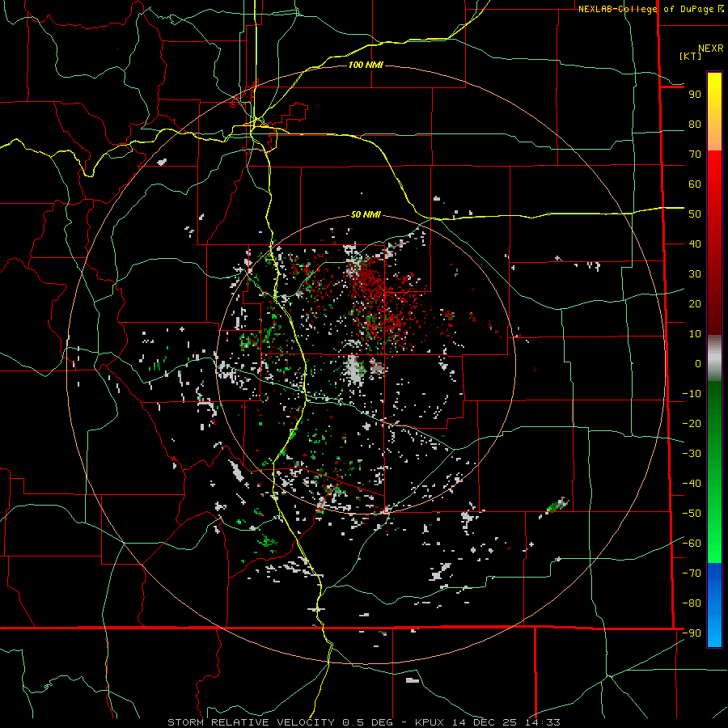Click the 30 value on the velocity scale
This screenshot has height=728, width=728.
click(695, 274)
